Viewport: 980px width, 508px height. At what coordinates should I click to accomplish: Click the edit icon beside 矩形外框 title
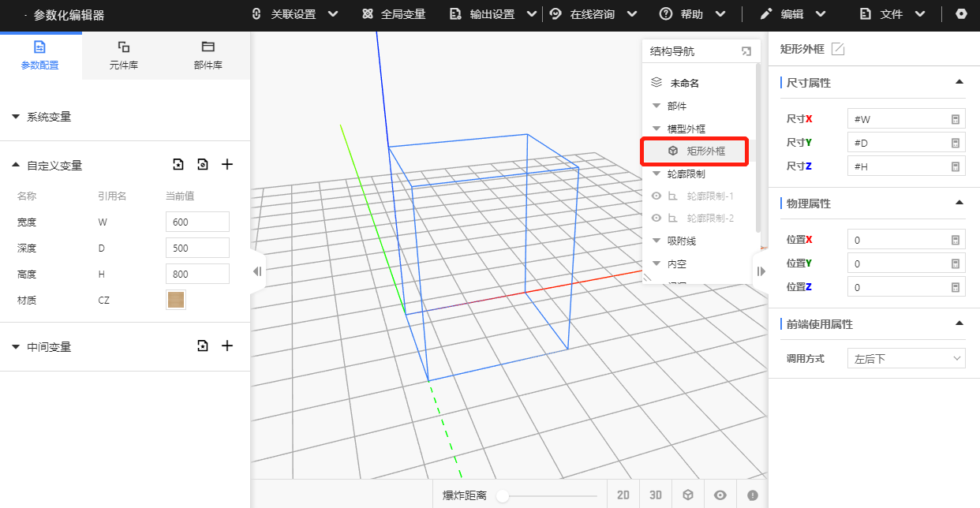coord(838,49)
